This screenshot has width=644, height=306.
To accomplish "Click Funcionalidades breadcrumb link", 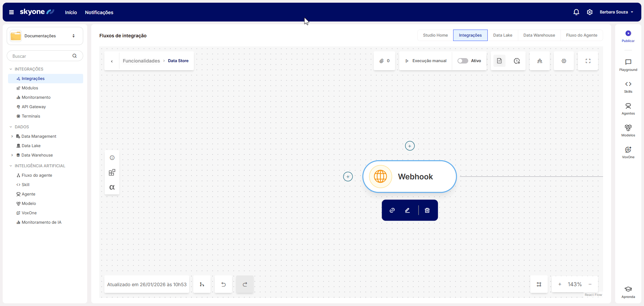I will click(141, 61).
